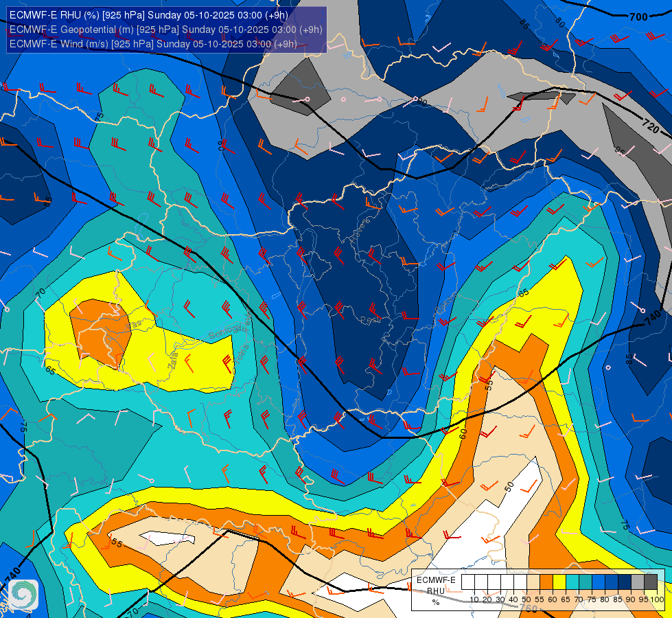Pick the medium blue 80–85 legend swatch
The width and height of the screenshot is (672, 618).
(x=612, y=582)
